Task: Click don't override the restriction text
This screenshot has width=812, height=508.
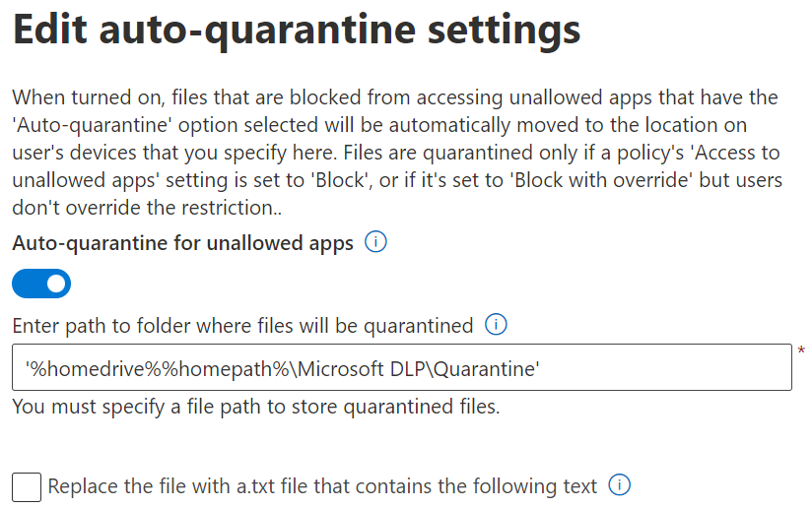Action: (x=147, y=208)
